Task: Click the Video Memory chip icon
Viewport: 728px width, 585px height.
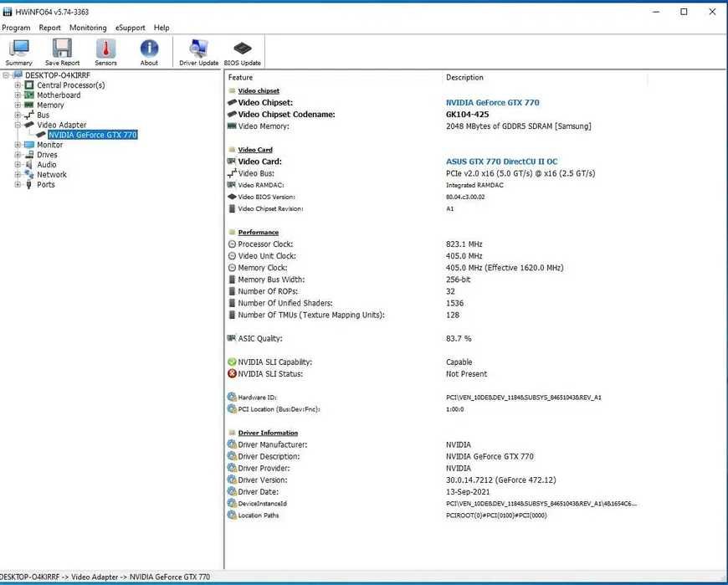Action: pos(232,126)
